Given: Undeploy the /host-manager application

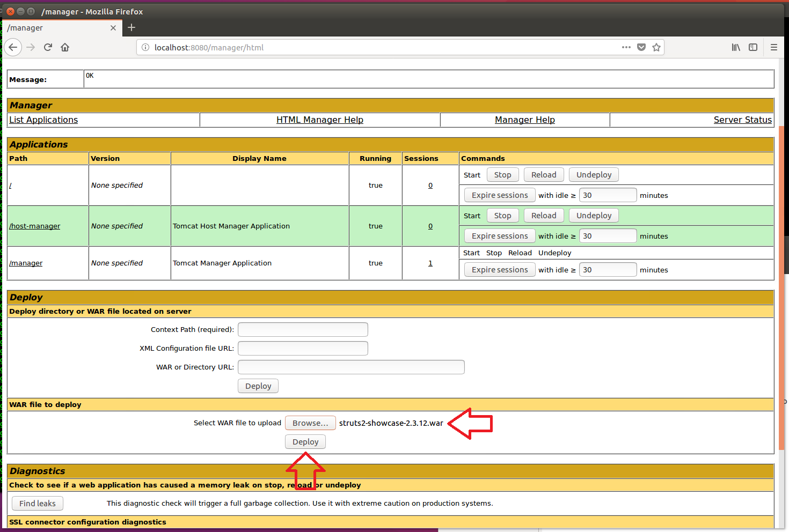Looking at the screenshot, I should click(x=594, y=216).
